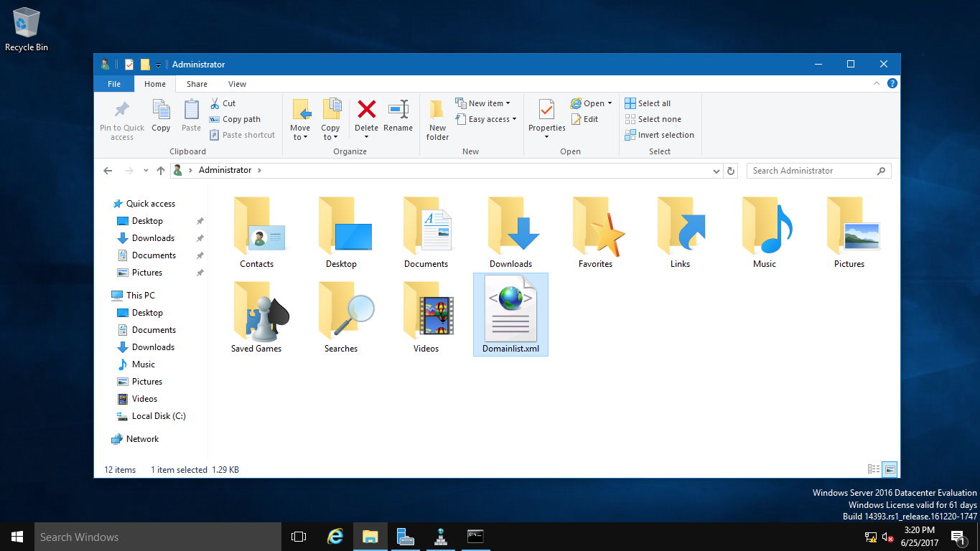This screenshot has width=980, height=551.
Task: Click the Search Windows taskbar box
Action: pyautogui.click(x=158, y=537)
